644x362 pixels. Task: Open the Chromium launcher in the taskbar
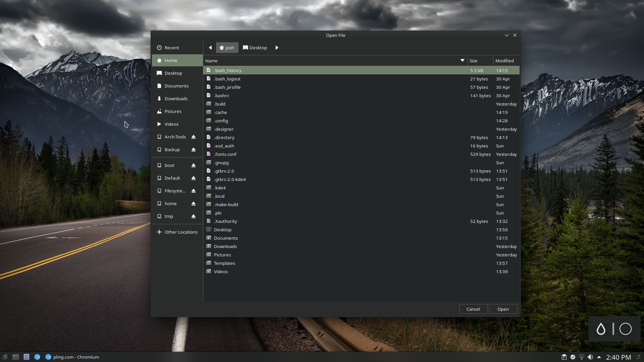(37, 357)
